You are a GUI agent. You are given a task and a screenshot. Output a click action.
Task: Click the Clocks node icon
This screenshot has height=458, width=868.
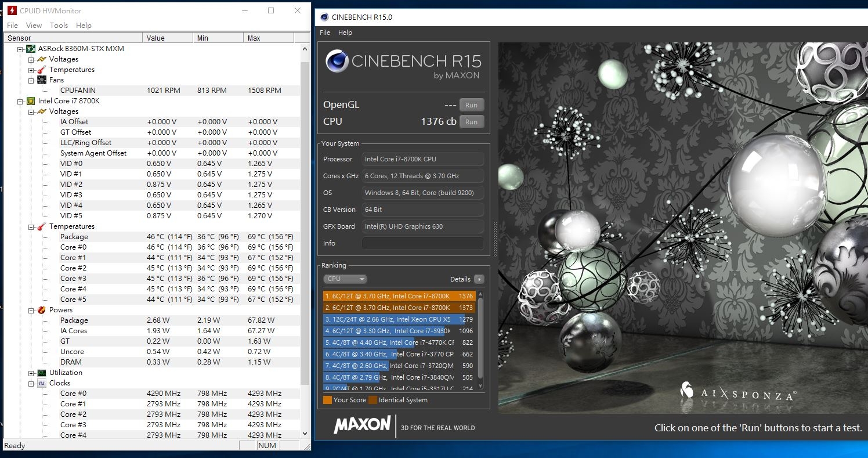pyautogui.click(x=42, y=383)
